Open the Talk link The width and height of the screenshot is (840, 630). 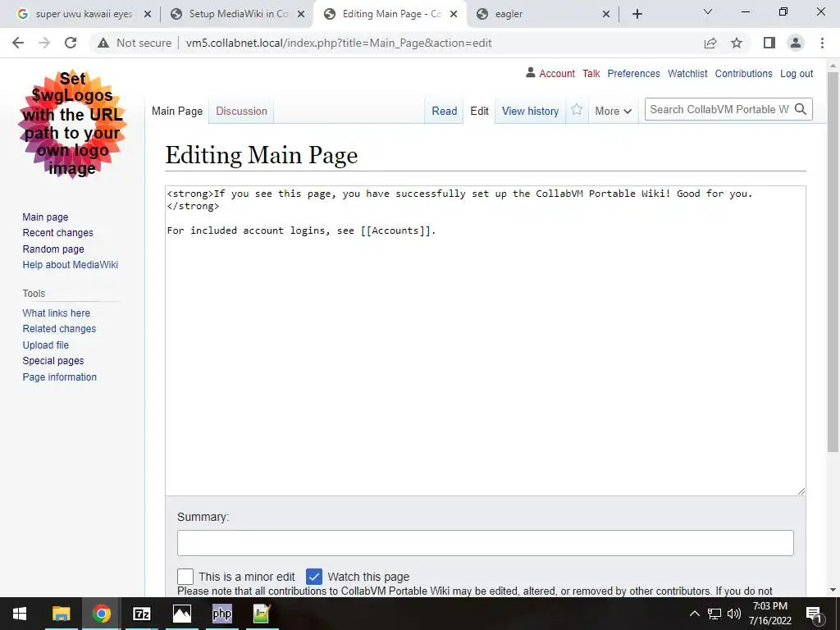(x=591, y=73)
